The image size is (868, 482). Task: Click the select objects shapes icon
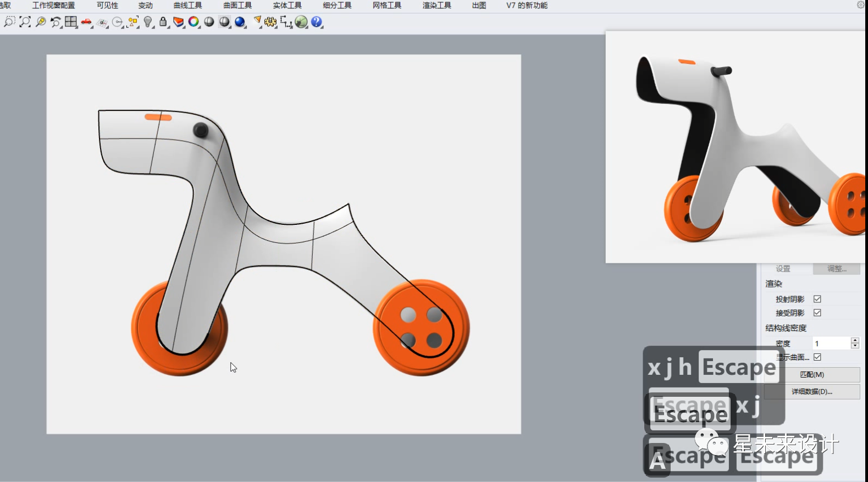(133, 22)
